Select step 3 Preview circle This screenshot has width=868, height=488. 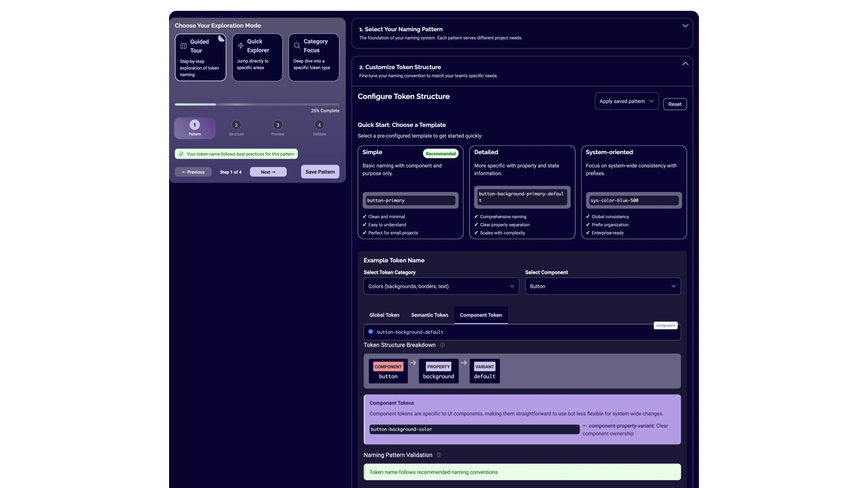[278, 125]
